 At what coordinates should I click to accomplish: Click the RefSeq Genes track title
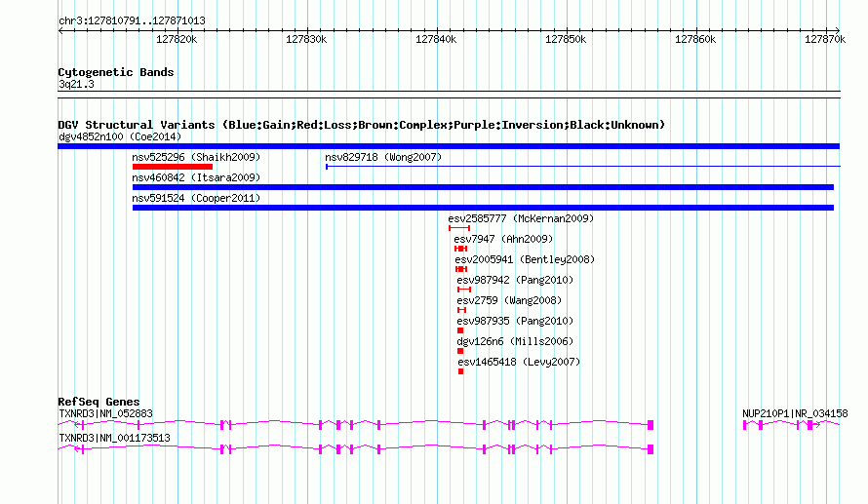click(99, 403)
